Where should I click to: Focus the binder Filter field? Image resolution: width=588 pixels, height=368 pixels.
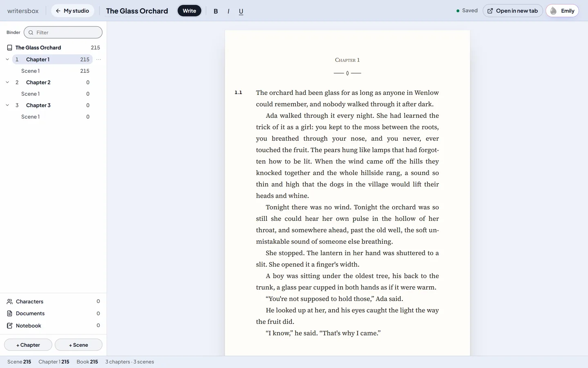(x=63, y=32)
